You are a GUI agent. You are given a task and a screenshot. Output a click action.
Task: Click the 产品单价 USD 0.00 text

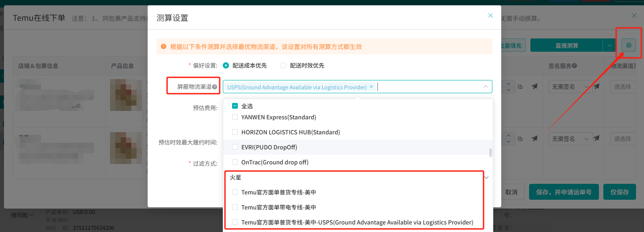70,212
